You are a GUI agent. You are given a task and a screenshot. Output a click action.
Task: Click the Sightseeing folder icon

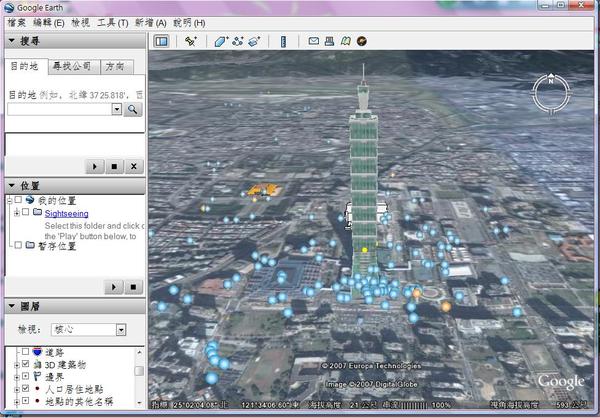coord(38,212)
